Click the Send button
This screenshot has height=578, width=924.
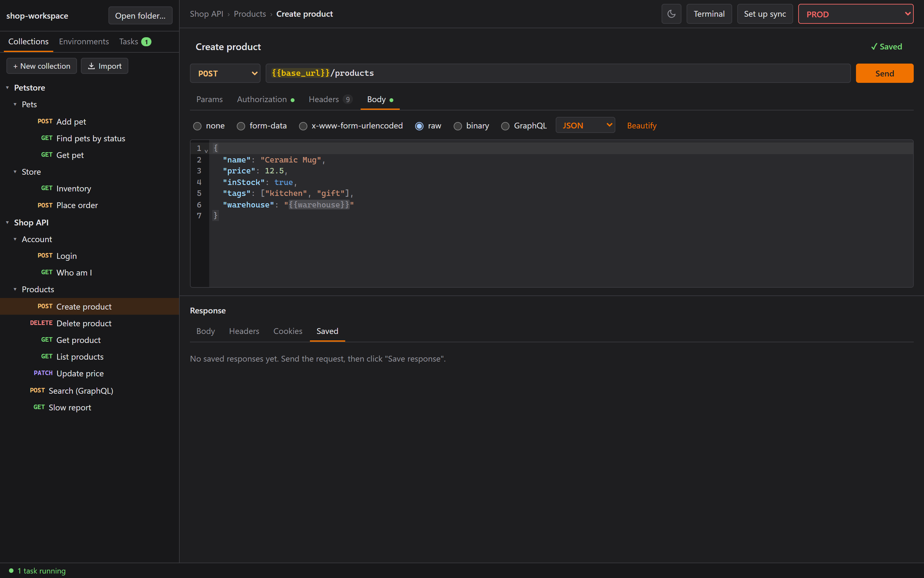point(884,73)
